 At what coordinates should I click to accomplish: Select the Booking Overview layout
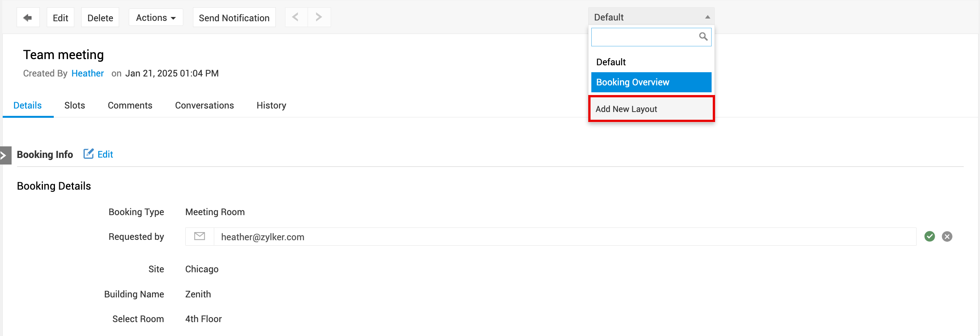click(651, 82)
